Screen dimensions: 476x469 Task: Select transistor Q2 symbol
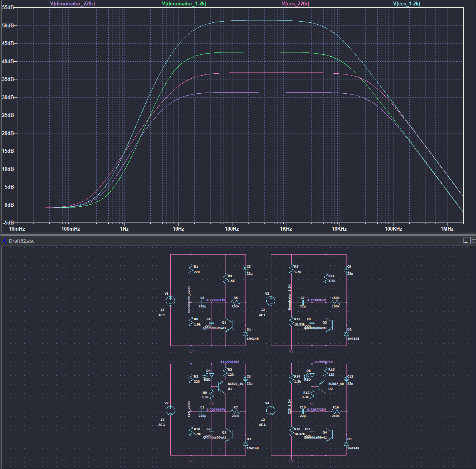229,435
